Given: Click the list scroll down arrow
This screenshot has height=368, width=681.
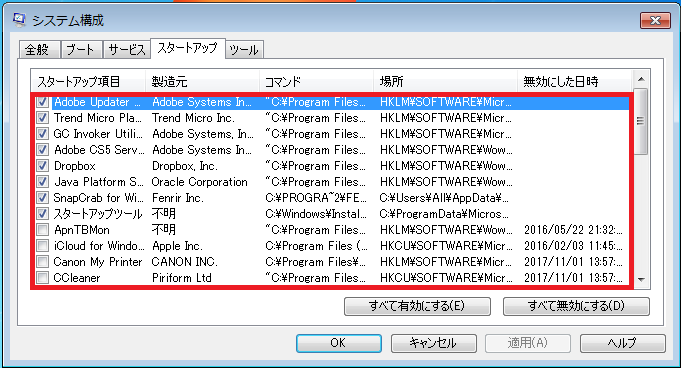Looking at the screenshot, I should point(641,280).
